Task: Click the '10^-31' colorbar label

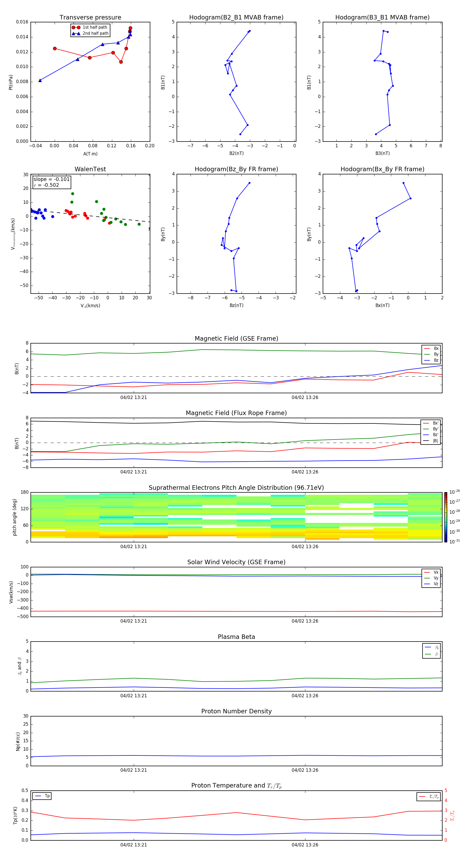Action: (x=455, y=542)
